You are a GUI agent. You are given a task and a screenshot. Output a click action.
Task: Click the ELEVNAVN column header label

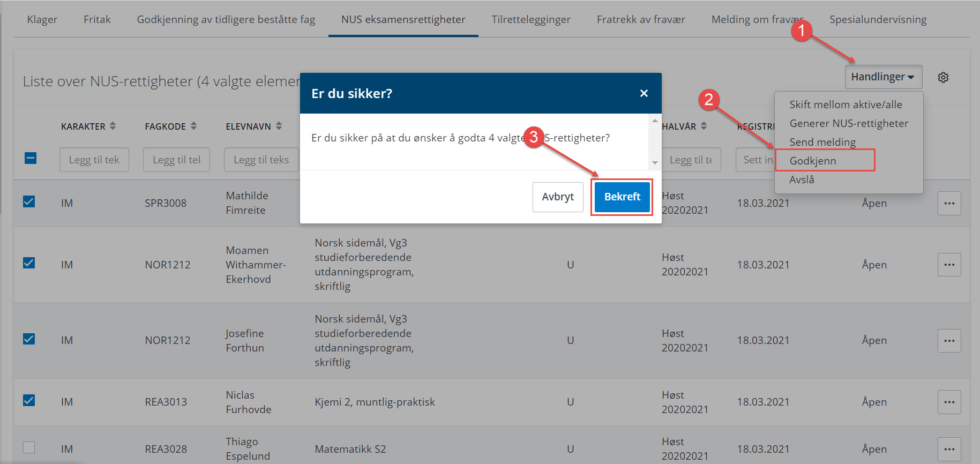click(248, 126)
